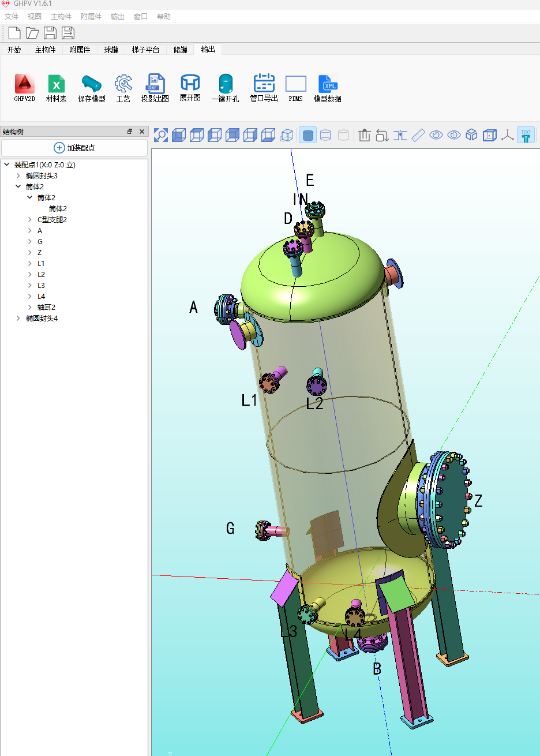Open the 模型数据 XML icon
This screenshot has height=756, width=540.
point(327,88)
